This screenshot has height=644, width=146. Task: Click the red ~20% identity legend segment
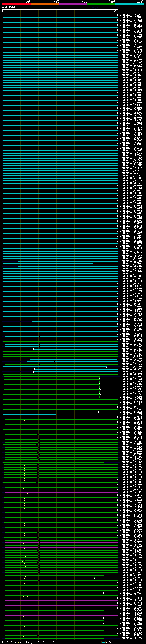pos(16,4)
